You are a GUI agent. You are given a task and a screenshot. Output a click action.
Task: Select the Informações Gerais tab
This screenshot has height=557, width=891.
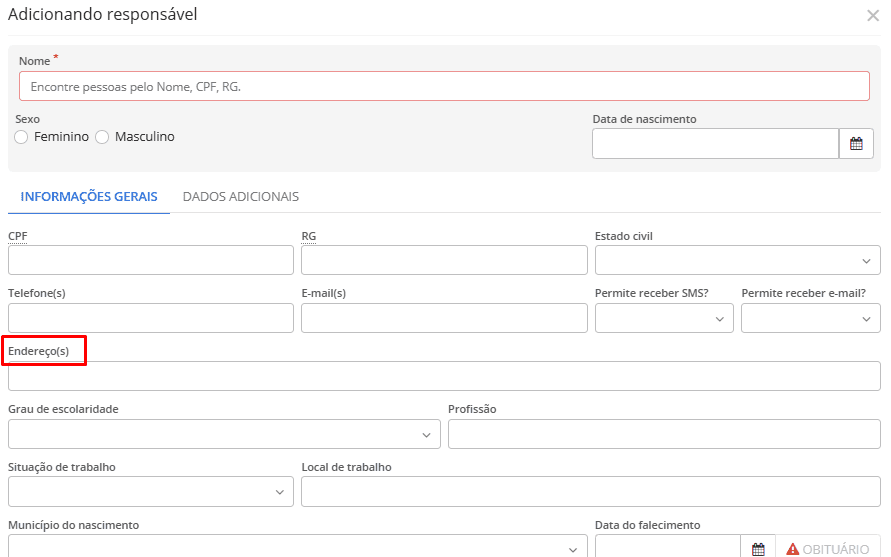pyautogui.click(x=89, y=197)
